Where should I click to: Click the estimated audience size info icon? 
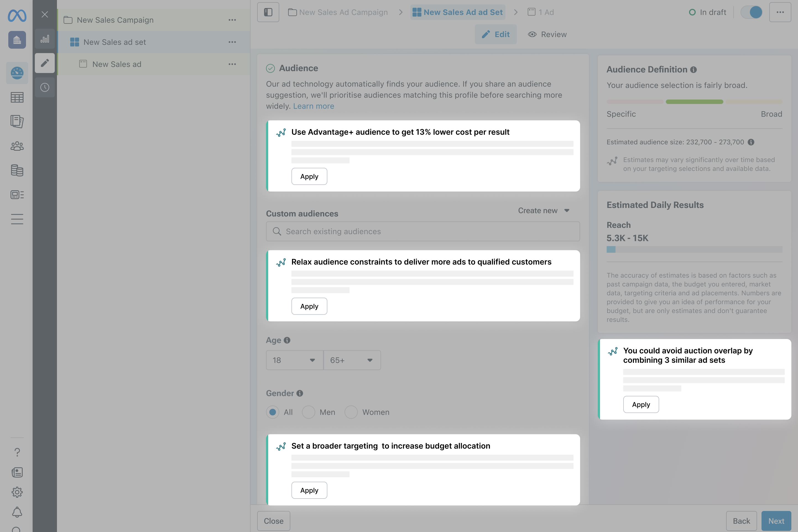pos(751,142)
